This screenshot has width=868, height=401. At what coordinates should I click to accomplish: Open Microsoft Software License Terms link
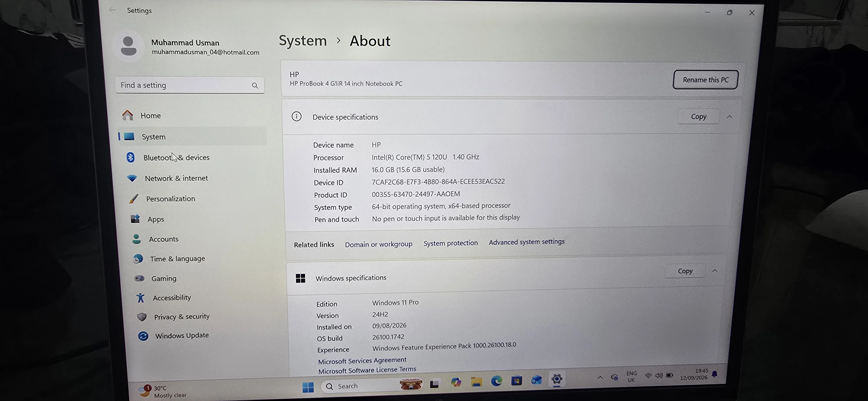click(x=367, y=370)
